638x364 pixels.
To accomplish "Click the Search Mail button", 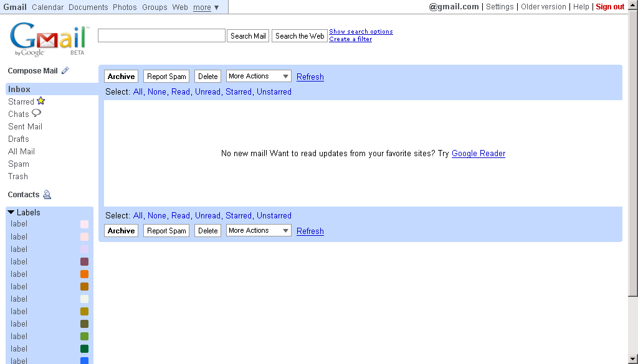I will pyautogui.click(x=248, y=35).
